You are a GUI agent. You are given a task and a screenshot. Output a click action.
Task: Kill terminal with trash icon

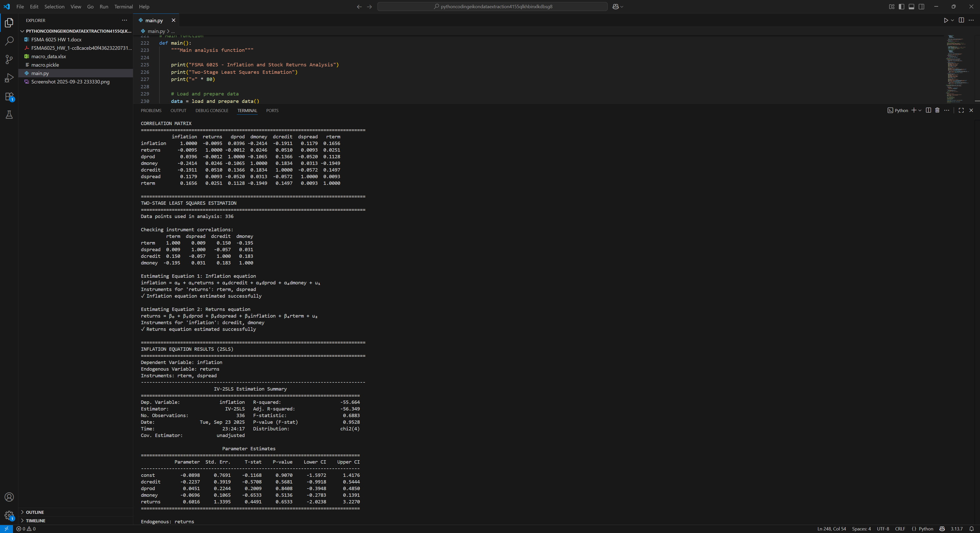pyautogui.click(x=937, y=110)
